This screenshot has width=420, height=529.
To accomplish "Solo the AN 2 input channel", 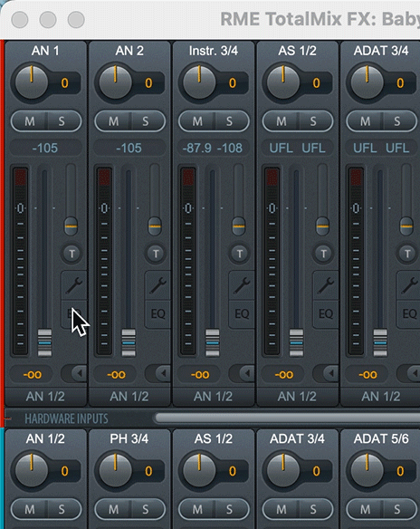I will coord(147,121).
